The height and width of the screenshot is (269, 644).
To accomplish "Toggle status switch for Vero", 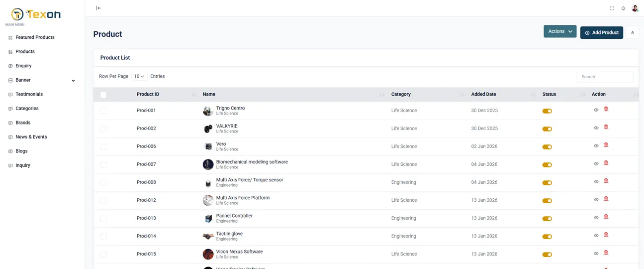I will click(547, 147).
